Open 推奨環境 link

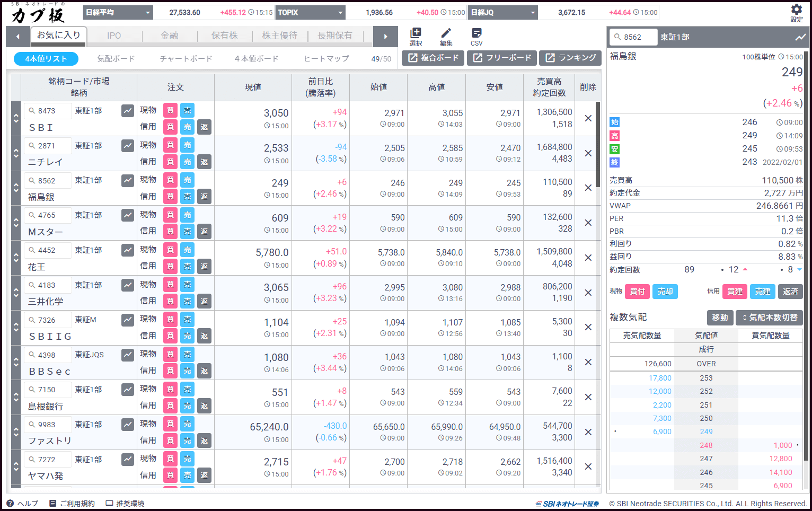click(x=125, y=504)
